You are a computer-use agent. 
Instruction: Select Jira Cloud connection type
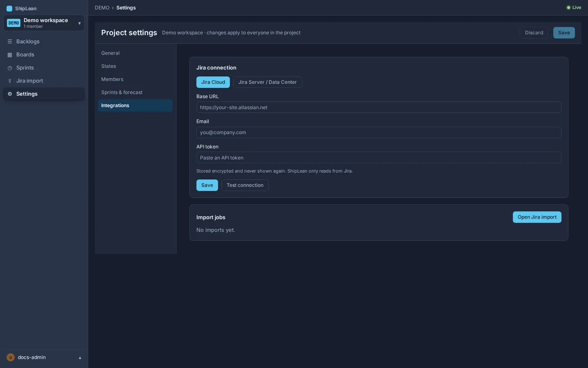(213, 82)
